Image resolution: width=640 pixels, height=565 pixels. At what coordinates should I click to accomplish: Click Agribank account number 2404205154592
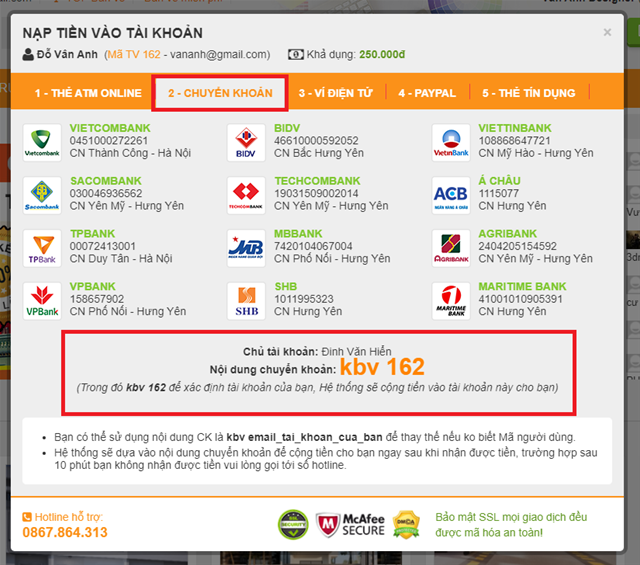(517, 246)
